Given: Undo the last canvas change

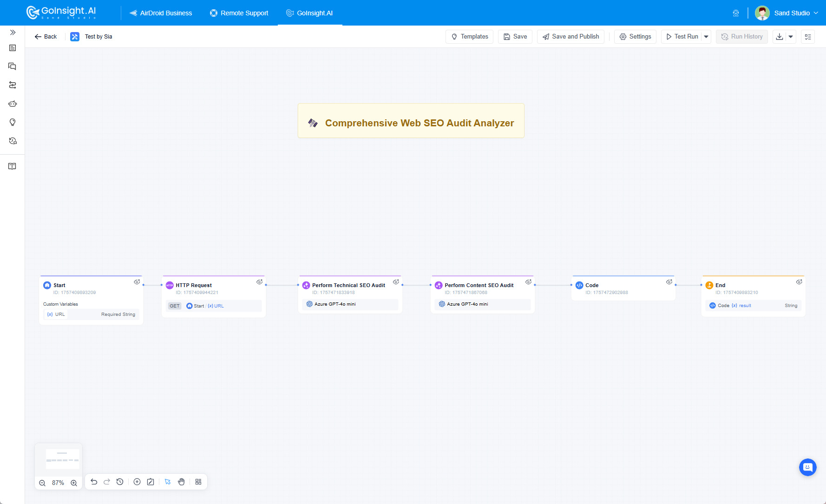Looking at the screenshot, I should tap(94, 482).
